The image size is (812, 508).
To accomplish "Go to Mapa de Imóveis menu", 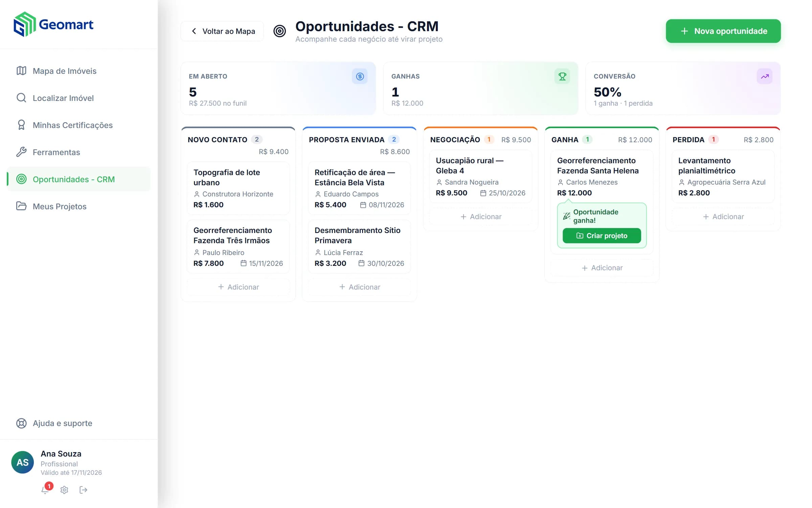I will click(78, 71).
